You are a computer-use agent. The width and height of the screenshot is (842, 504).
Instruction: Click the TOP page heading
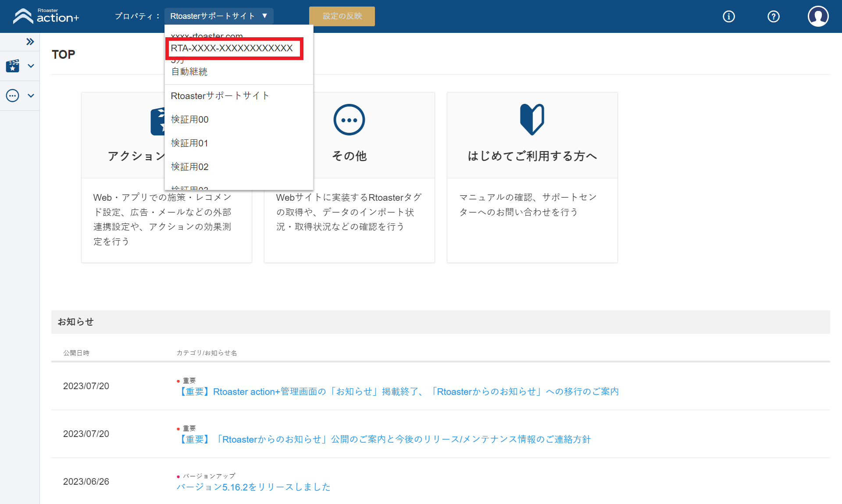[x=64, y=54]
